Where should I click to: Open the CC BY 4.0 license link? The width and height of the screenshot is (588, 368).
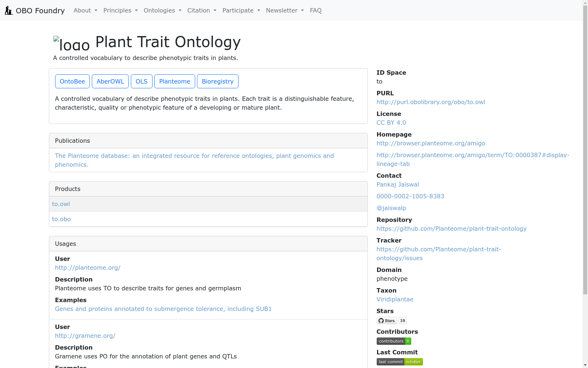(391, 123)
